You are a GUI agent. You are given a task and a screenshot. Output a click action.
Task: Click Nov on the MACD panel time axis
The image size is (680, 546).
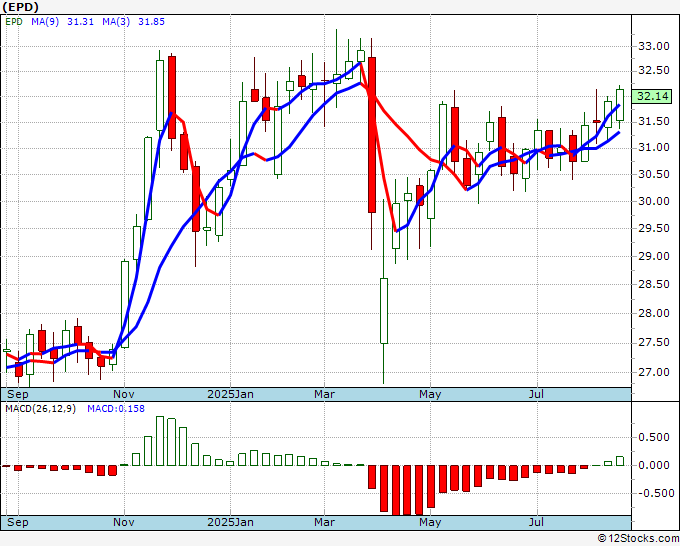tap(124, 522)
